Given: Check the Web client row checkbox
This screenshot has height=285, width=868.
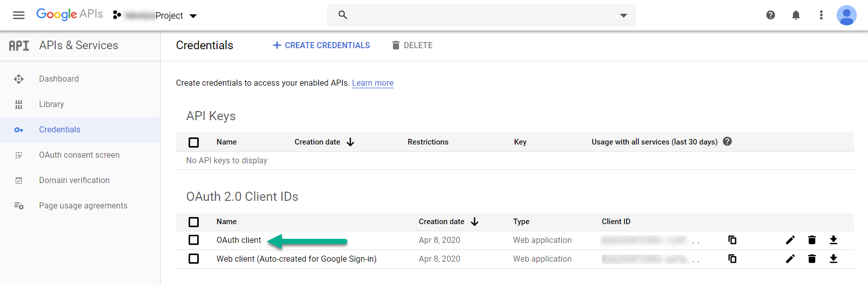Looking at the screenshot, I should (194, 259).
